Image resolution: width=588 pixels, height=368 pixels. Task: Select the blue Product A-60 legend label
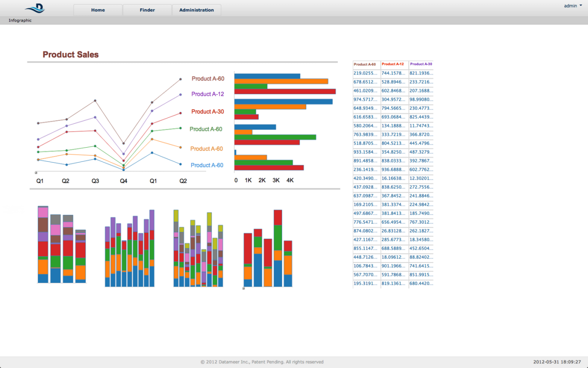click(207, 165)
